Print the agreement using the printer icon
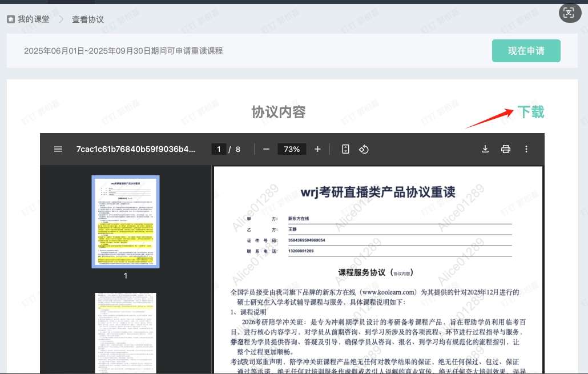588x374 pixels. pyautogui.click(x=505, y=149)
